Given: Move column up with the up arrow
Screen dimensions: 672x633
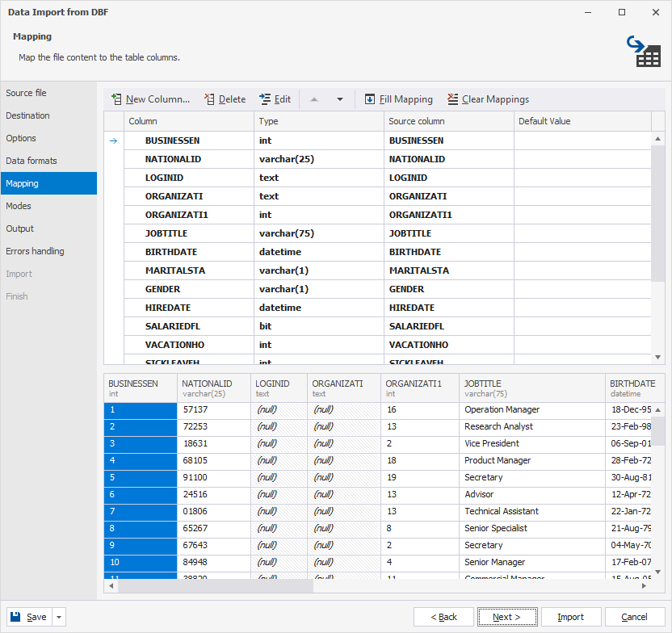Looking at the screenshot, I should click(x=314, y=99).
